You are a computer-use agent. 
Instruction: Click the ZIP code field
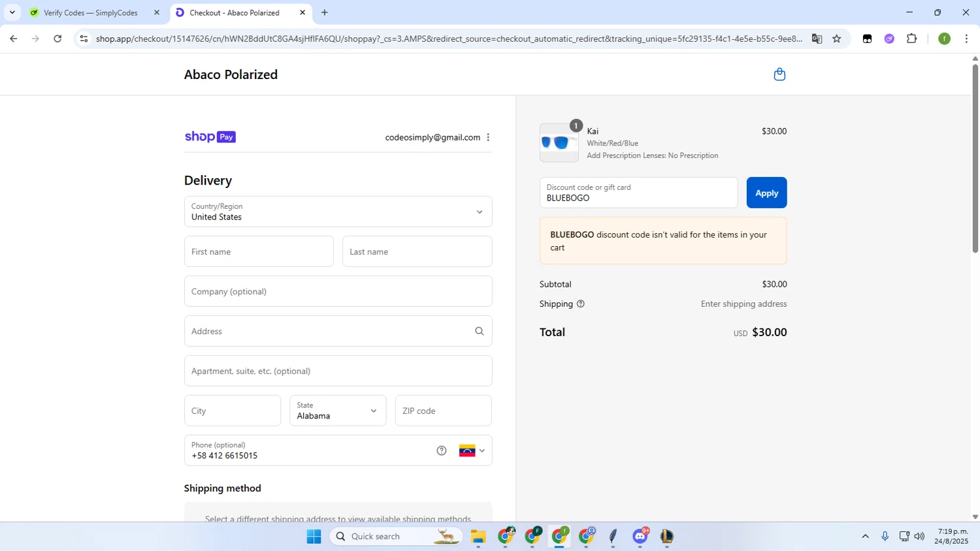pos(444,411)
